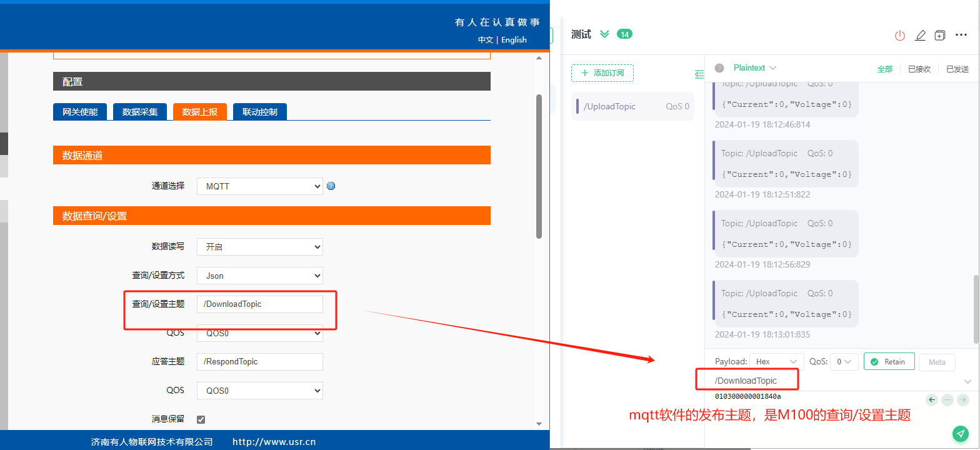Click the gray help question mark icon

(719, 67)
